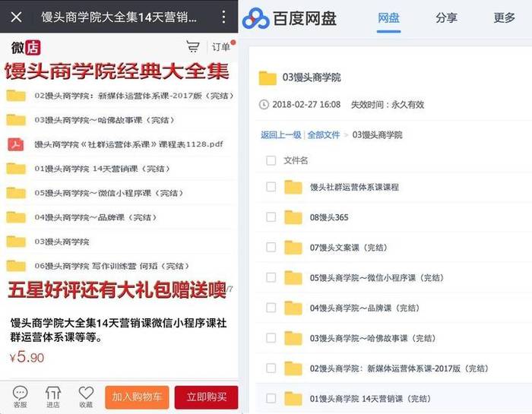The width and height of the screenshot is (532, 414).
Task: Tap the 微店 logo
Action: (x=26, y=47)
